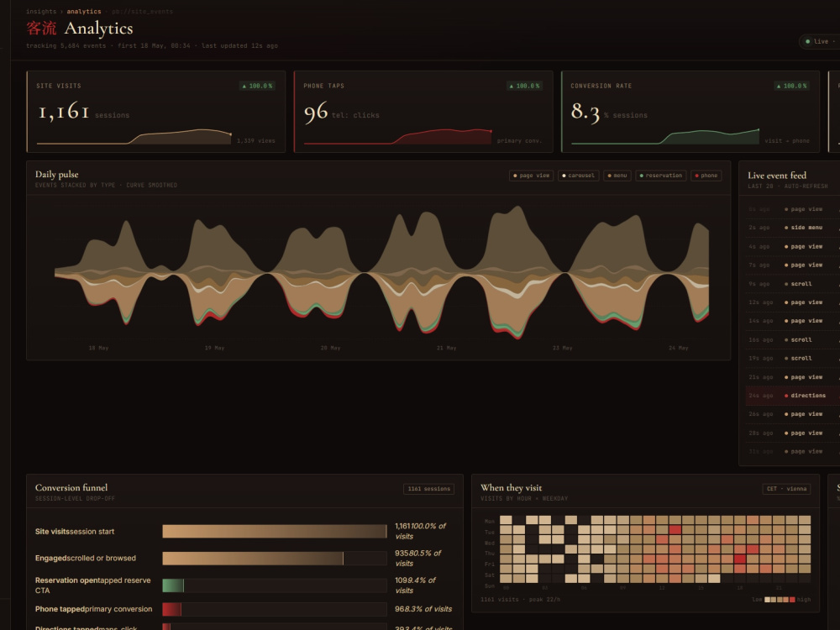Click the 19 May axis label
The width and height of the screenshot is (840, 630).
[x=214, y=349]
